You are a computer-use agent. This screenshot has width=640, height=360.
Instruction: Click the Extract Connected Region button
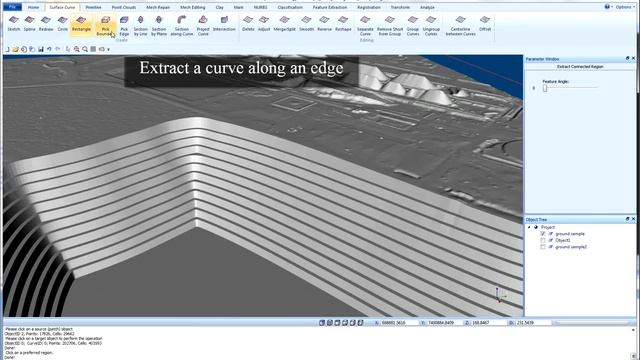(580, 67)
